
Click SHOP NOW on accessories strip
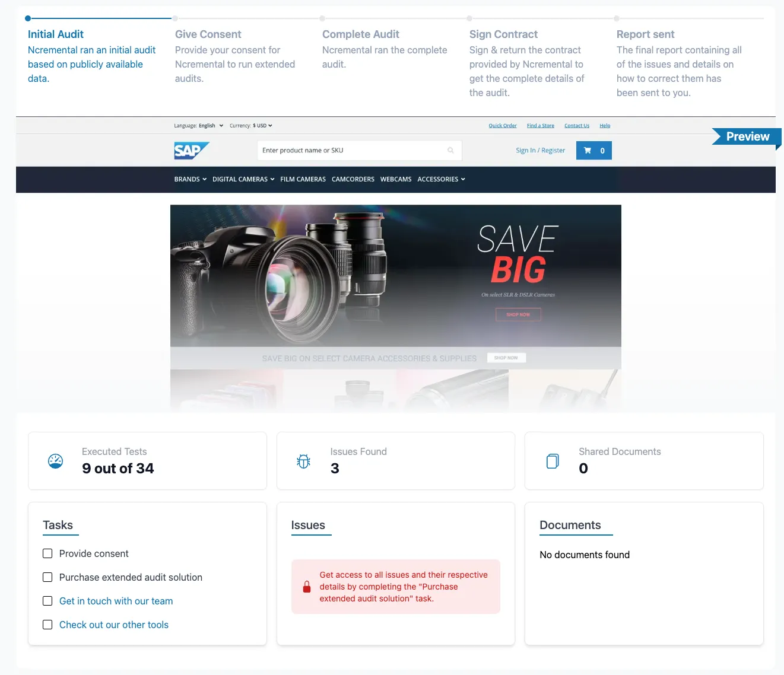click(x=506, y=358)
